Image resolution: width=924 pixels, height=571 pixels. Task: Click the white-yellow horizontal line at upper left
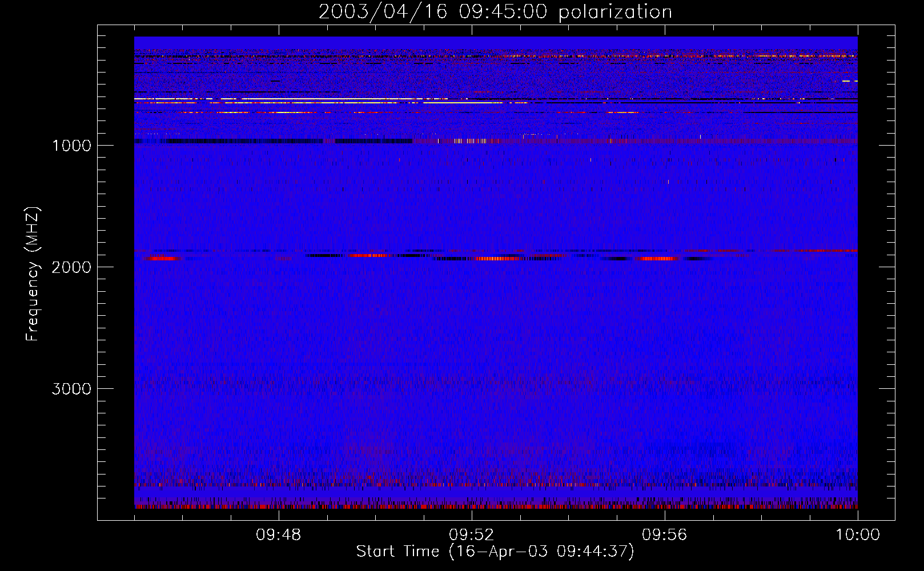click(x=171, y=99)
